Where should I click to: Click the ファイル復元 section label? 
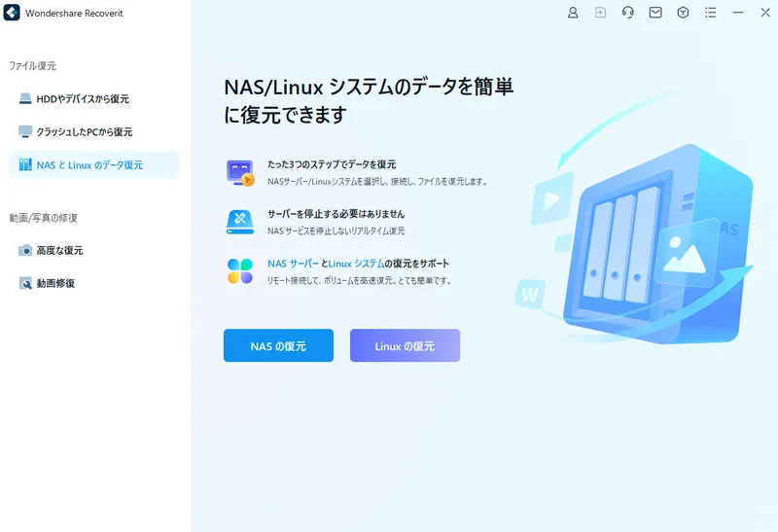32,65
